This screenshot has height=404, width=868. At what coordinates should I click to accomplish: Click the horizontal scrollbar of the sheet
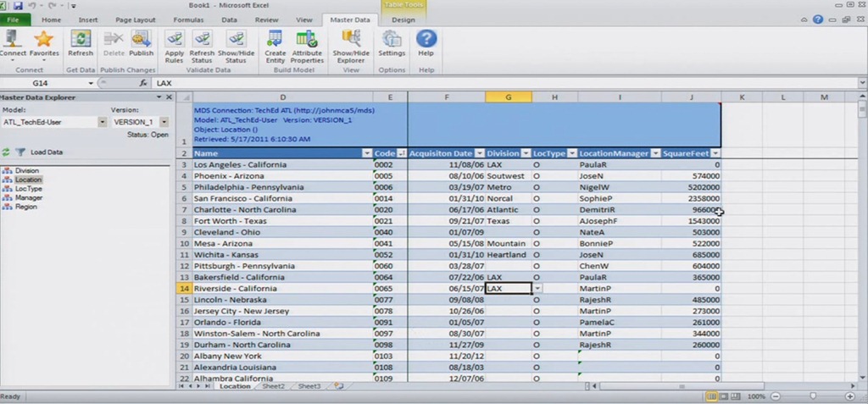tap(682, 386)
